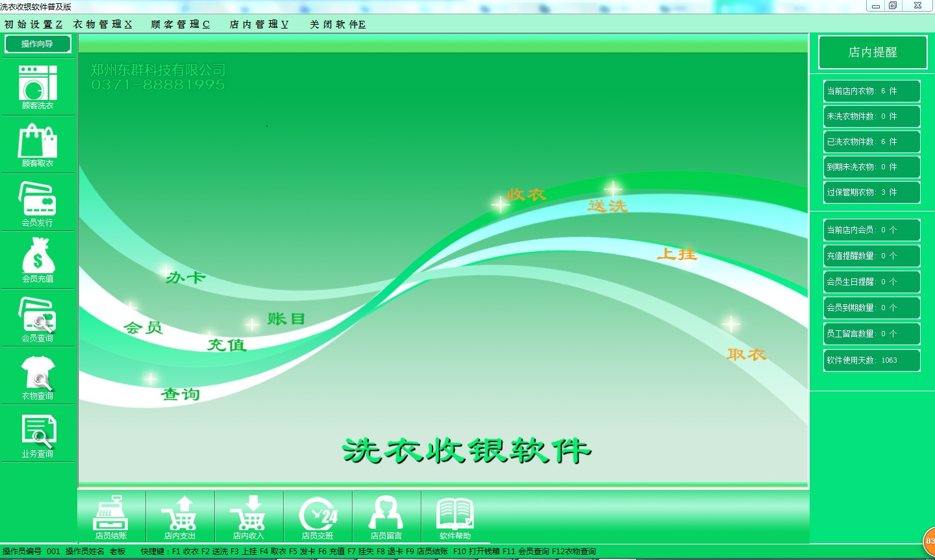The width and height of the screenshot is (935, 560).
Task: Open the 衣物管理 menu
Action: [103, 24]
